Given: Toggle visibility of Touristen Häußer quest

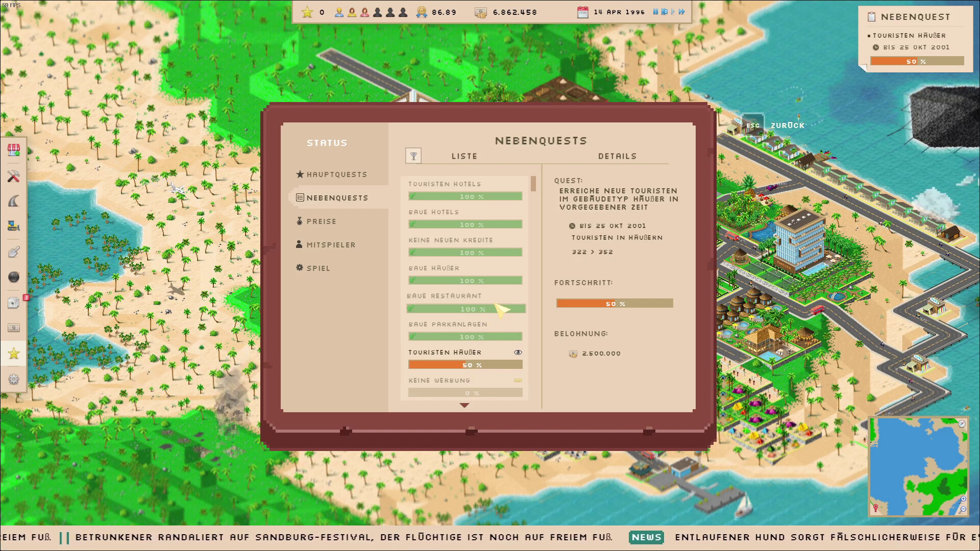Looking at the screenshot, I should pyautogui.click(x=517, y=352).
